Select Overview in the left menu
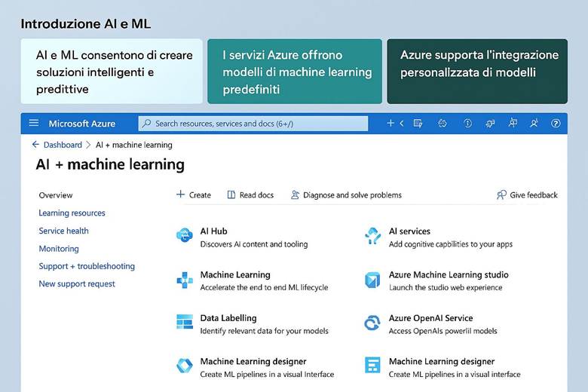Viewport: 588px width, 392px height. (56, 195)
